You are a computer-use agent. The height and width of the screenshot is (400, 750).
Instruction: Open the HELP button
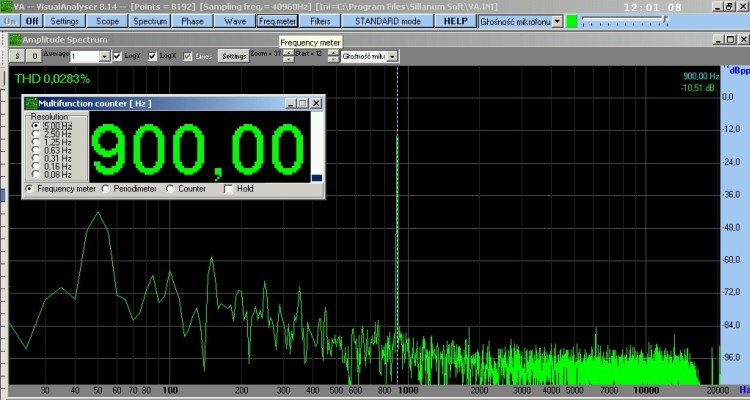pos(455,21)
